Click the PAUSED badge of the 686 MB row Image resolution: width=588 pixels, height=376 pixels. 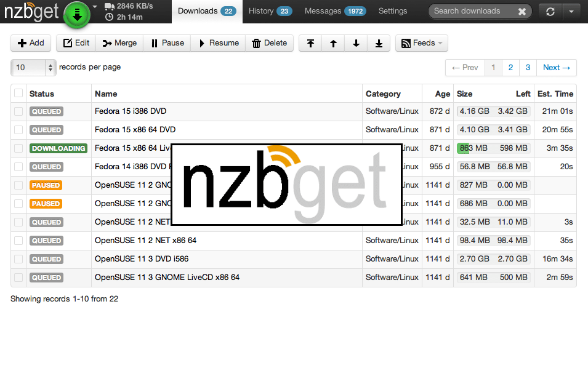coord(46,204)
